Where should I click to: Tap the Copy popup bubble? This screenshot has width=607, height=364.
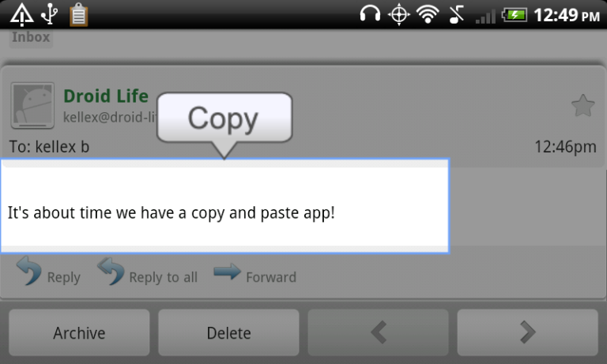tap(224, 118)
